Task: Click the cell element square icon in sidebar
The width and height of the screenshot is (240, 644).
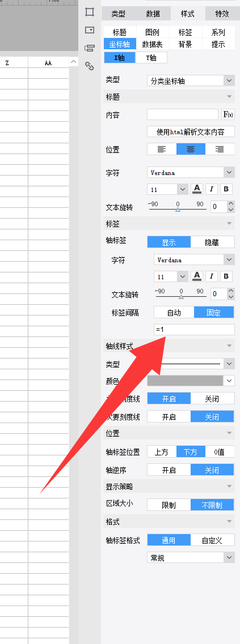Action: 89,11
